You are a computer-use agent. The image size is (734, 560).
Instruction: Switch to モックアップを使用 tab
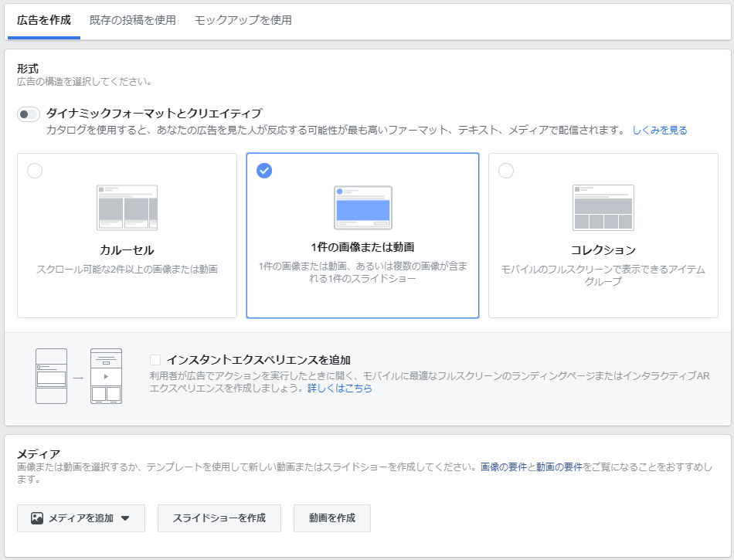[x=243, y=20]
